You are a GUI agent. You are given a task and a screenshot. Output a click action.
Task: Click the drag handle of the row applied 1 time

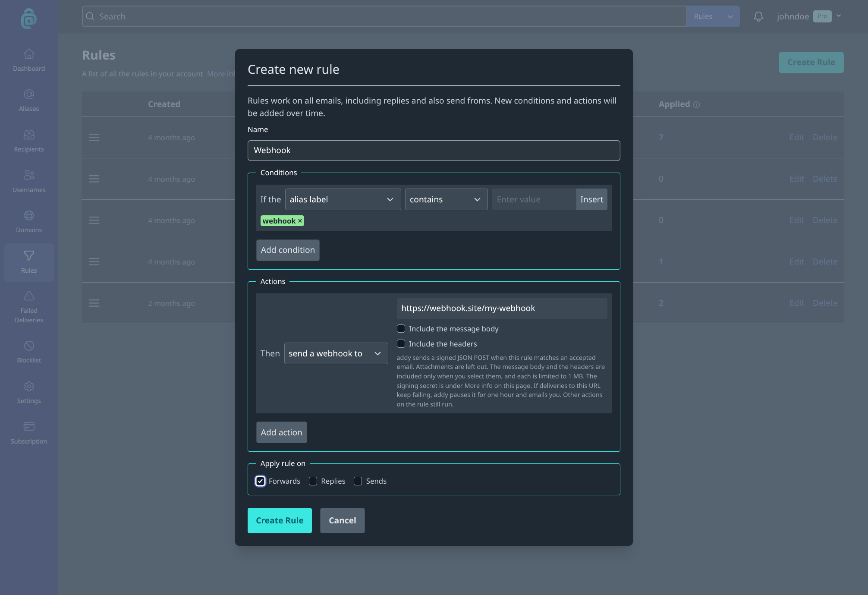pyautogui.click(x=94, y=261)
